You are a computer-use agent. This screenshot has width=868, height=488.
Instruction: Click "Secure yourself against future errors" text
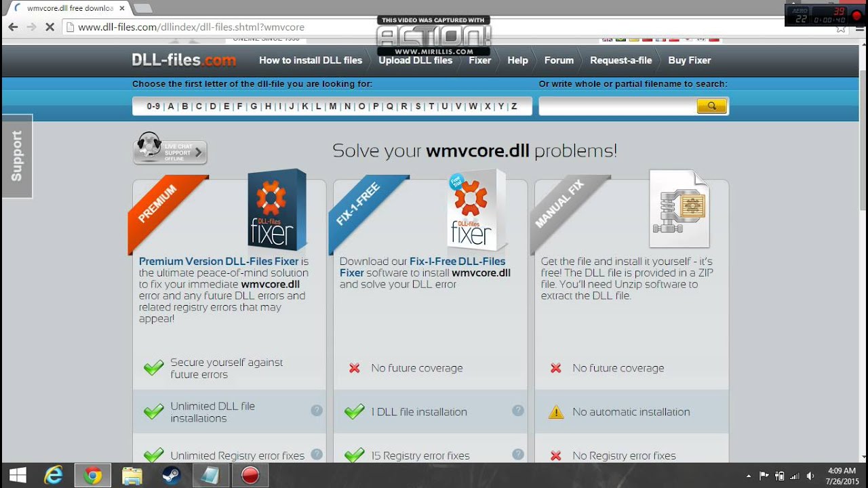click(x=226, y=368)
